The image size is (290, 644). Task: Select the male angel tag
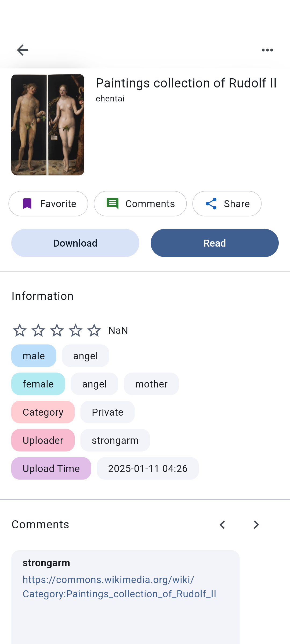pos(85,356)
